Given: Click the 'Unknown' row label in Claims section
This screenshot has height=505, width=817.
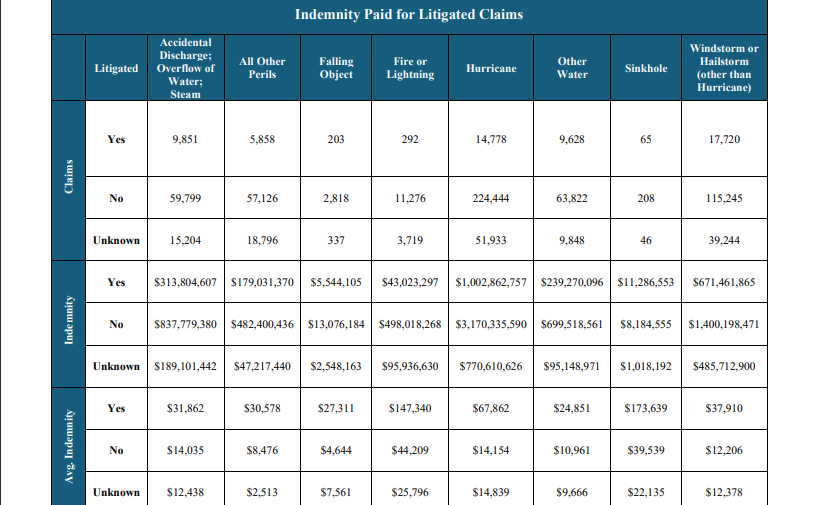Looking at the screenshot, I should [x=116, y=241].
